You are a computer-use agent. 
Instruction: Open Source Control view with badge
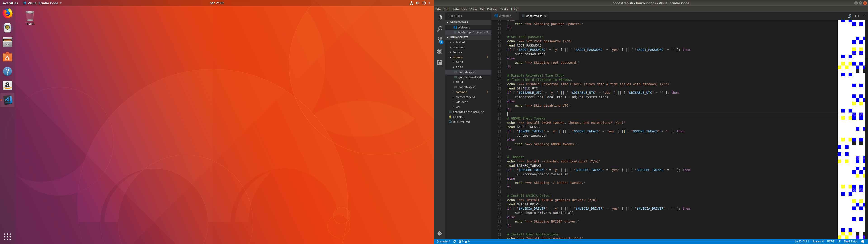pos(439,40)
